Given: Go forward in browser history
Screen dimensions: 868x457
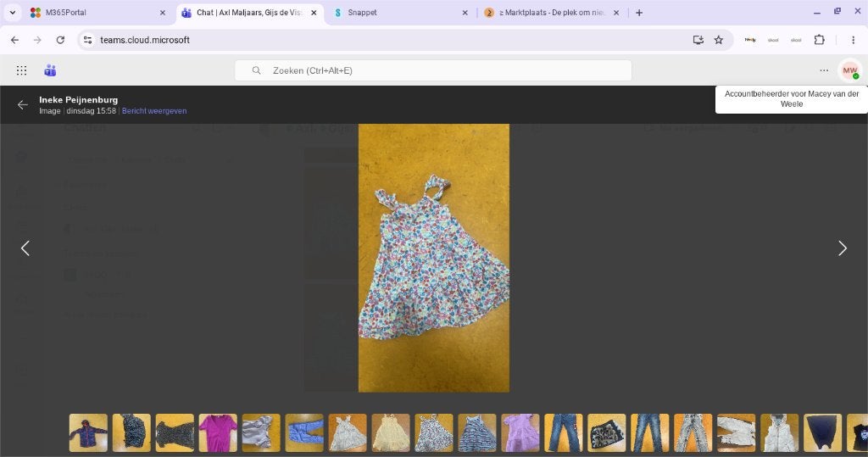Looking at the screenshot, I should (37, 40).
